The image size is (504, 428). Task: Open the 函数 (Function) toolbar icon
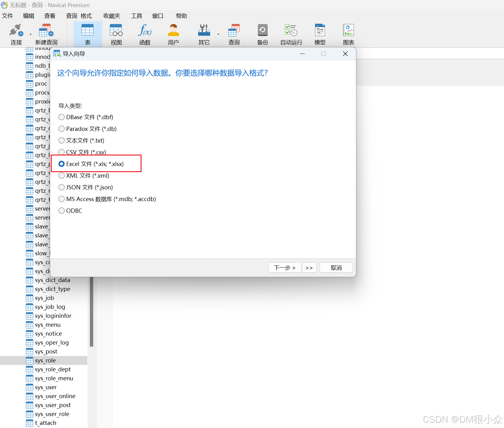(x=145, y=34)
